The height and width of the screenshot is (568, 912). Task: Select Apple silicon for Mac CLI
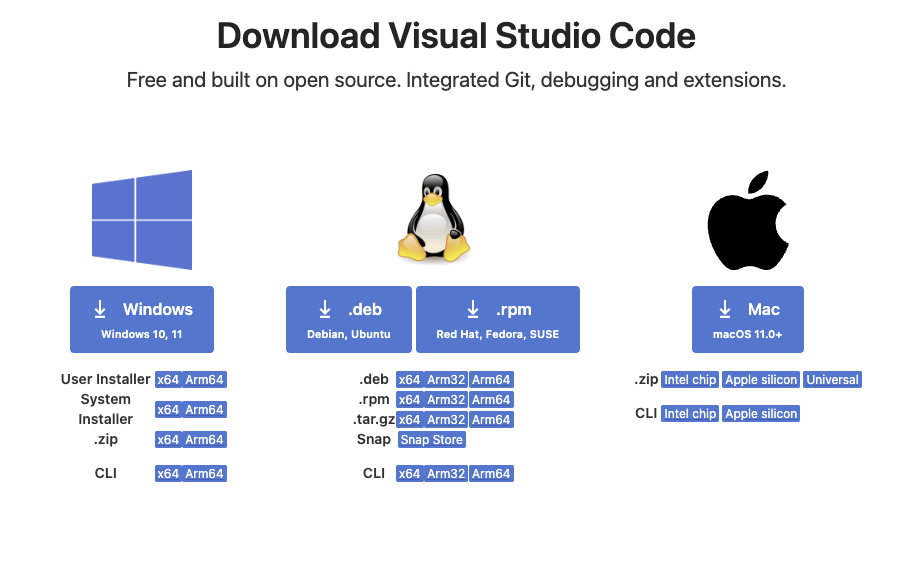point(761,414)
